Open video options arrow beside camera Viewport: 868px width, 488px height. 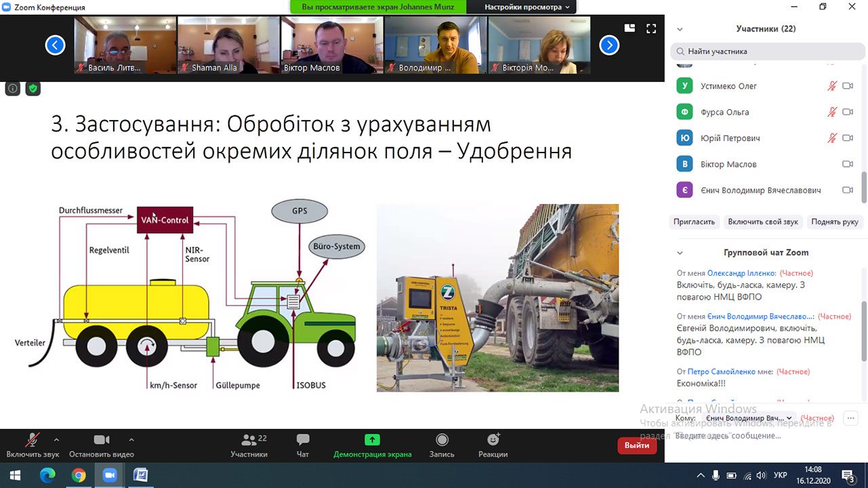131,439
